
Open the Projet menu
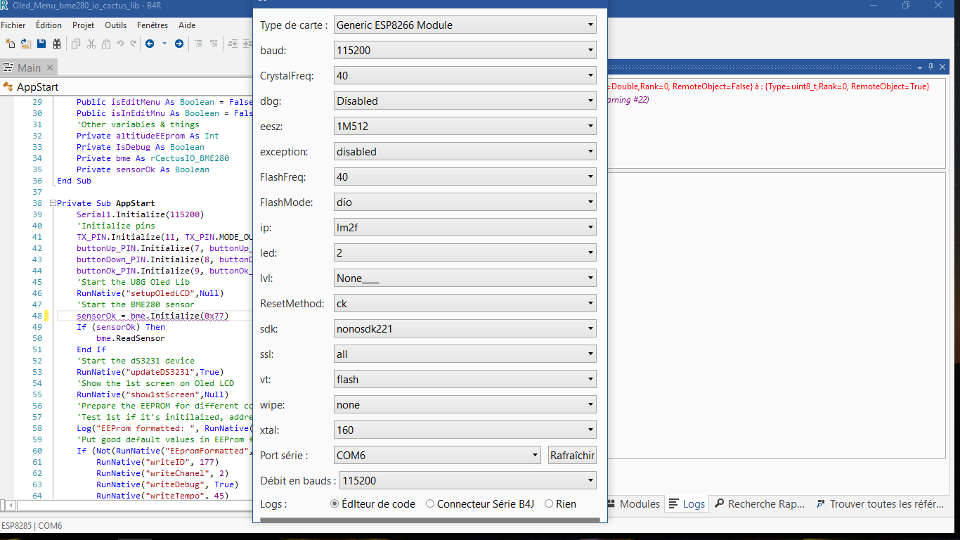[x=83, y=25]
